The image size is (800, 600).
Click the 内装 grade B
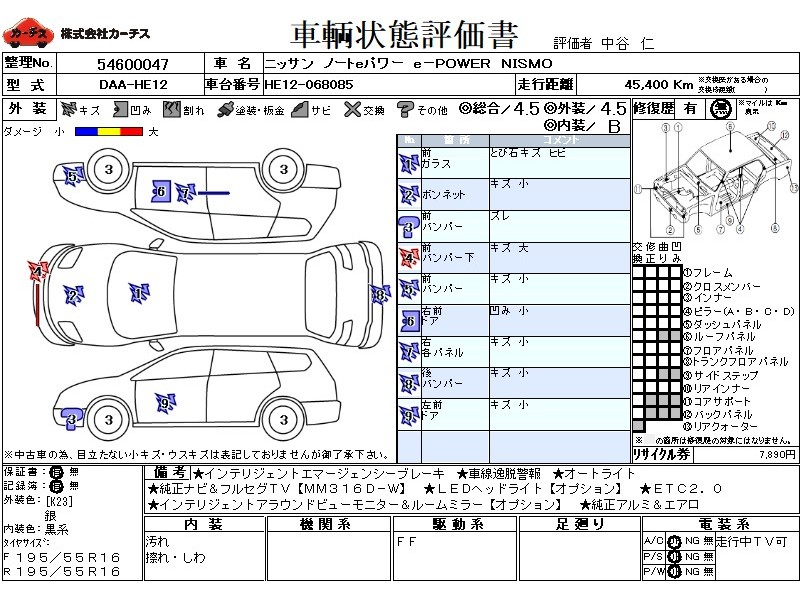[614, 126]
